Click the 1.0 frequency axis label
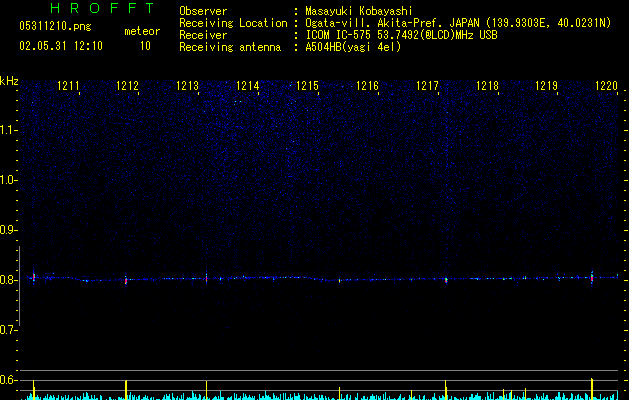This screenshot has width=629, height=400. click(8, 180)
